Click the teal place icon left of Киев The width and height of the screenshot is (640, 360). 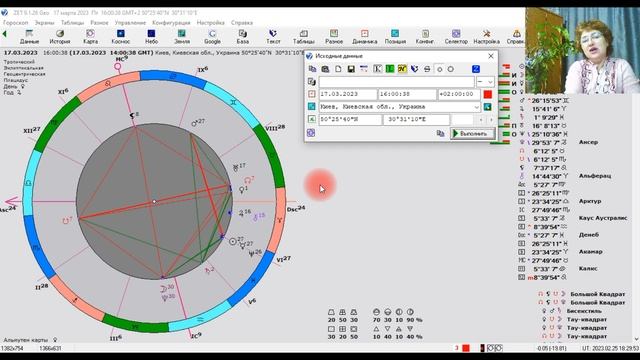311,107
